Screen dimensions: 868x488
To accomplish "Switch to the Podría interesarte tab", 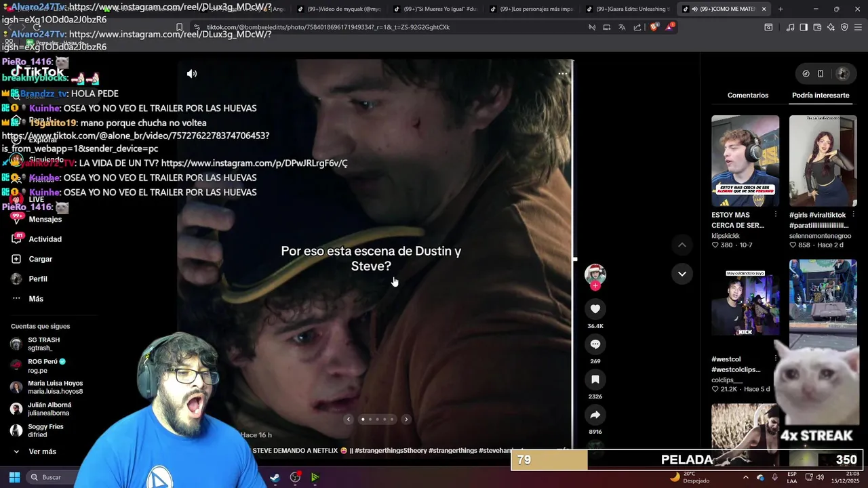I will [821, 96].
